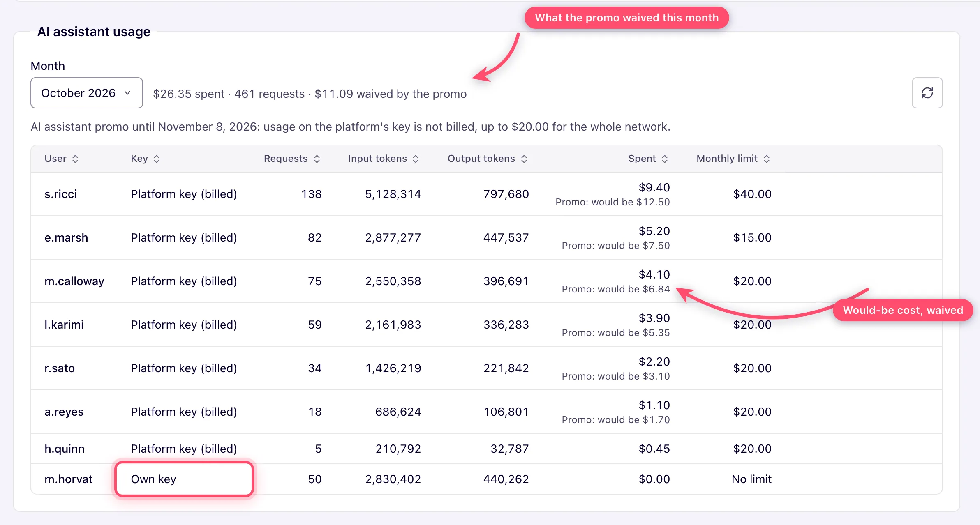Sort by Input tokens column

384,159
